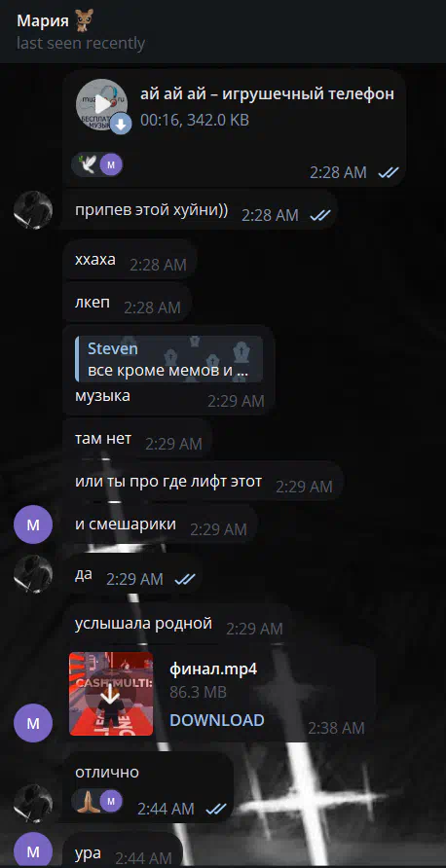Click the read checkmarks on audio message
This screenshot has width=446, height=868.
(x=389, y=172)
